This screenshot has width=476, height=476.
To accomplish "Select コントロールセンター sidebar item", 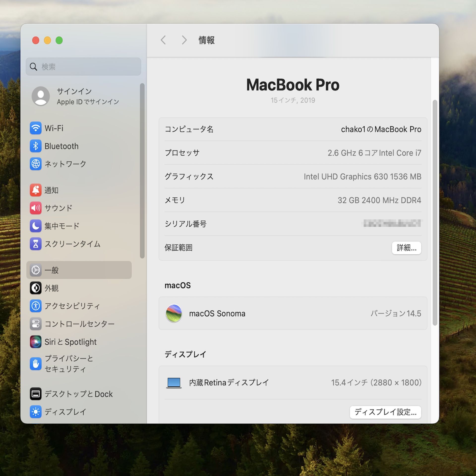I will [79, 324].
